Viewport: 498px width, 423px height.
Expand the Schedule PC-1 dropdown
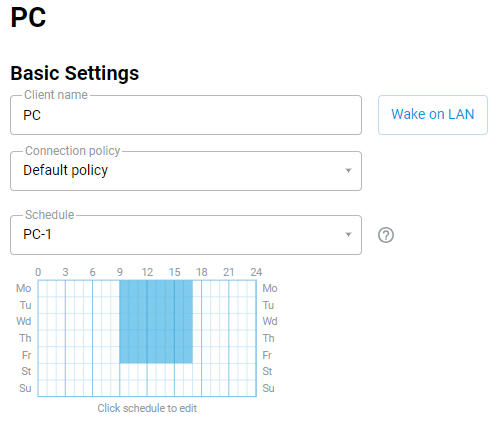(186, 235)
